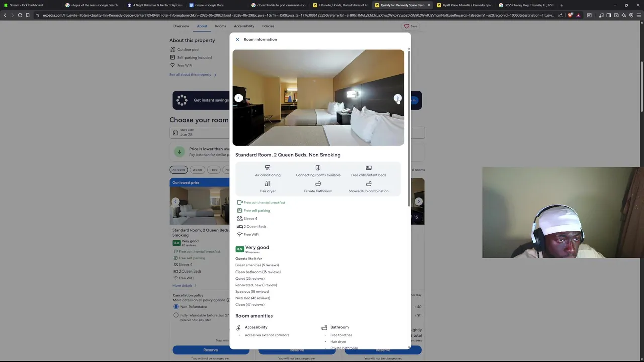The image size is (644, 362).
Task: Expand See all about this property
Action: (x=193, y=75)
